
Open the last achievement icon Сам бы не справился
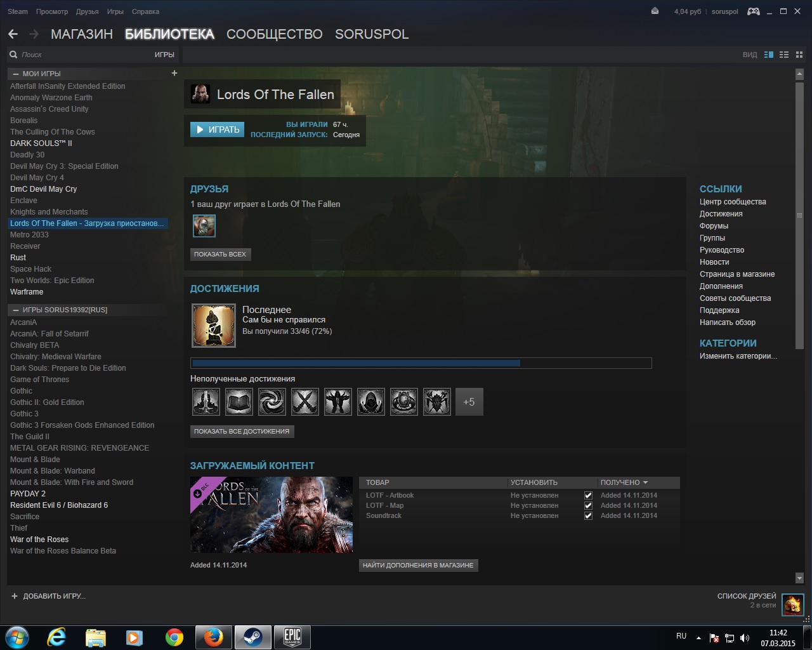(214, 326)
